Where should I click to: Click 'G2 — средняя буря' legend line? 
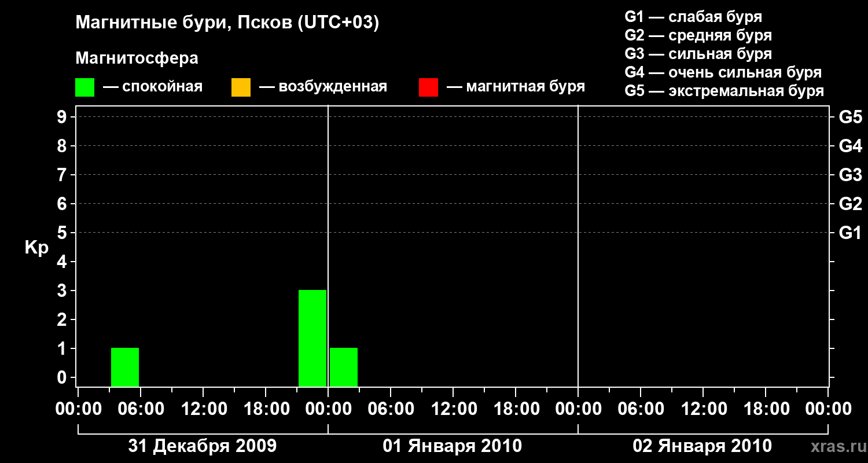click(698, 35)
